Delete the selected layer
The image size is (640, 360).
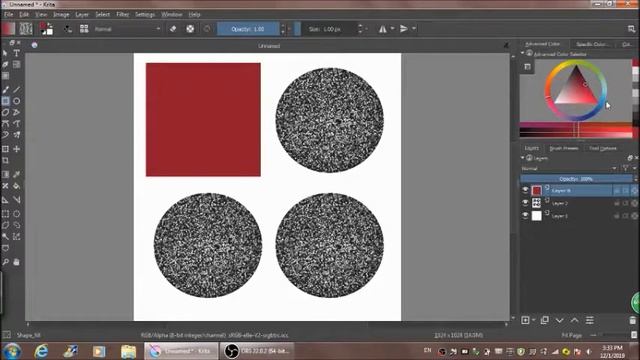pyautogui.click(x=633, y=320)
